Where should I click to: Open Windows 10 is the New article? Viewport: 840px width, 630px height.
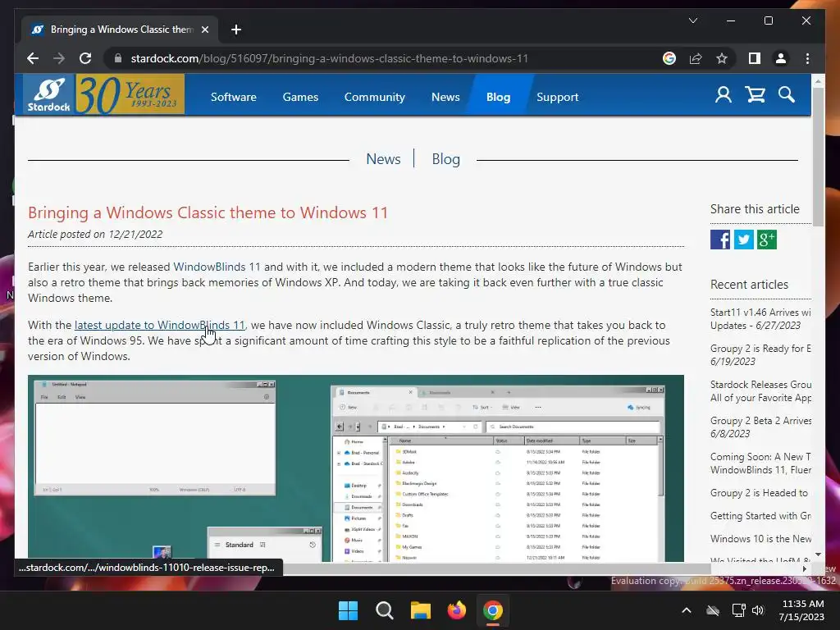(760, 539)
